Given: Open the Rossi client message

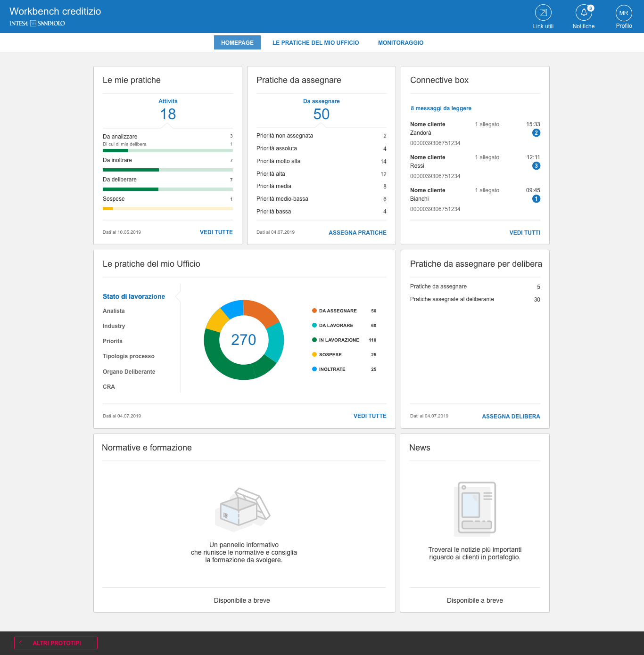Looking at the screenshot, I should [475, 166].
